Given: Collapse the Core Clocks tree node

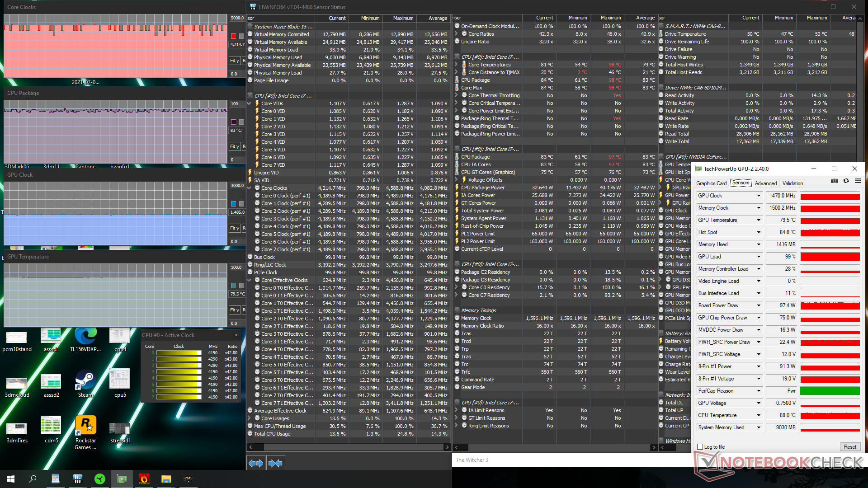Looking at the screenshot, I should pyautogui.click(x=250, y=188).
